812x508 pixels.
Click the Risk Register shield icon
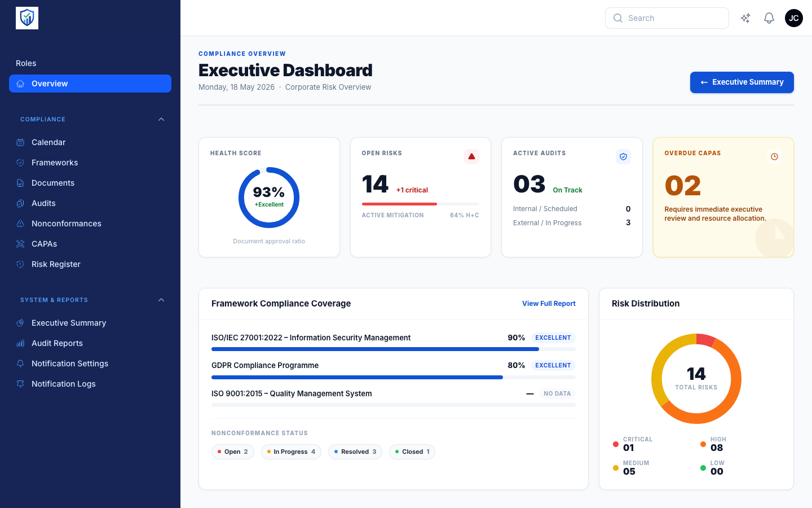click(x=20, y=264)
